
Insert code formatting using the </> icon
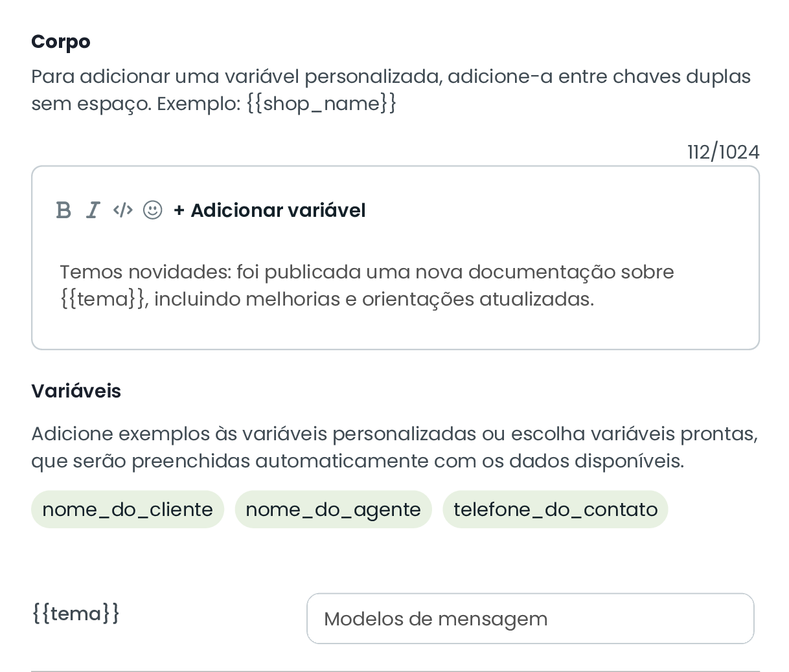[x=122, y=210]
